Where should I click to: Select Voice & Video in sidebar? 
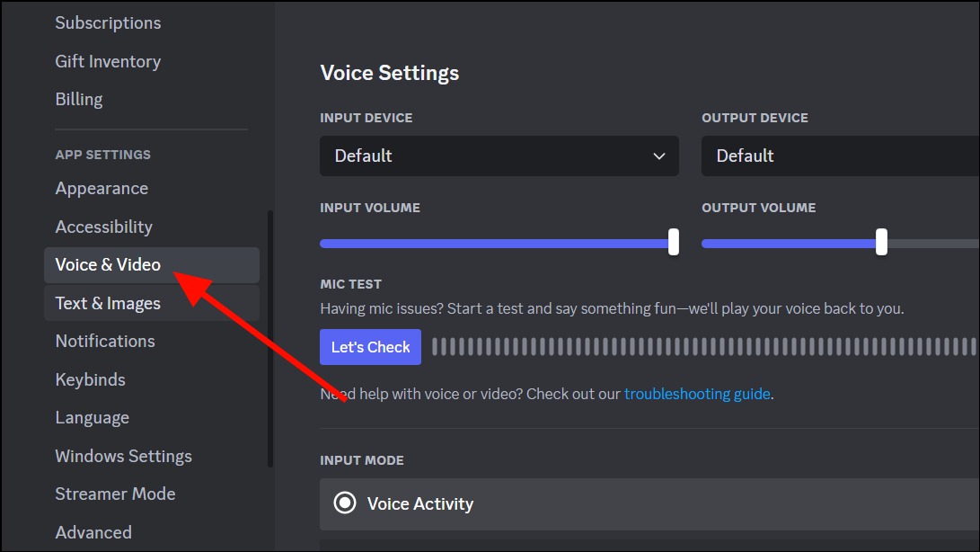(151, 264)
